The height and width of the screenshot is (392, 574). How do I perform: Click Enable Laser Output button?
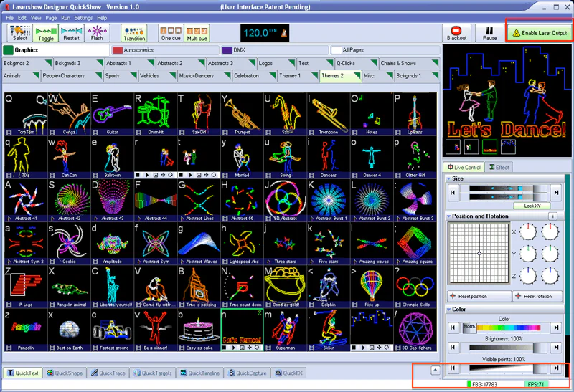[x=538, y=33]
